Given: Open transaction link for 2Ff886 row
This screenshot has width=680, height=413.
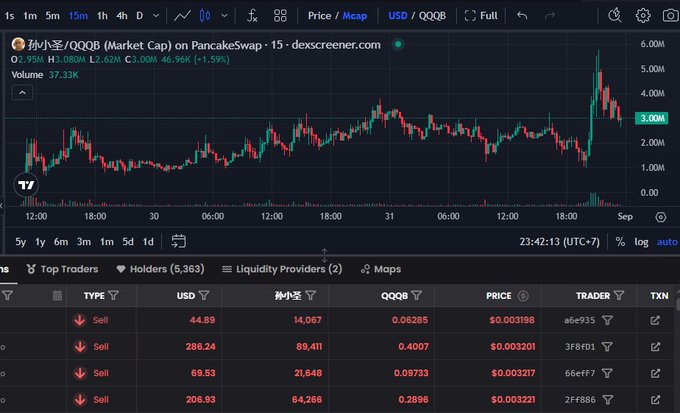Looking at the screenshot, I should (655, 400).
